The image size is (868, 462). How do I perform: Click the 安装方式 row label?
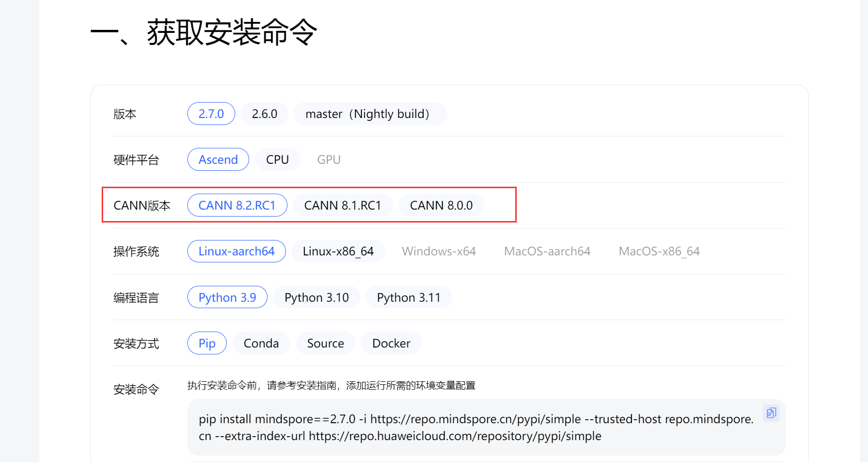[x=137, y=344]
